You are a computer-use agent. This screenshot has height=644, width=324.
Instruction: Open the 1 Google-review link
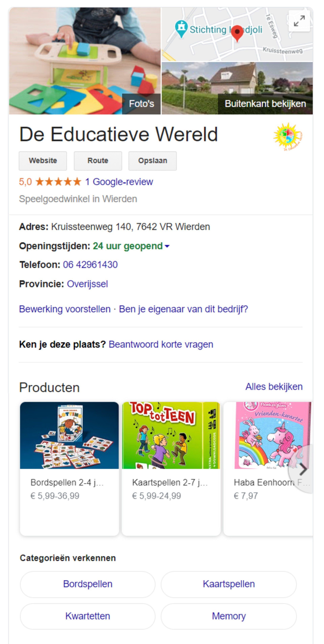point(119,182)
